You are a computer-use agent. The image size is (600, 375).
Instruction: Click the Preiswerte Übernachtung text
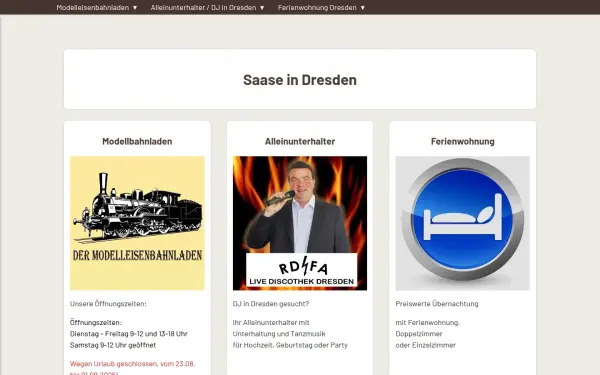(437, 304)
